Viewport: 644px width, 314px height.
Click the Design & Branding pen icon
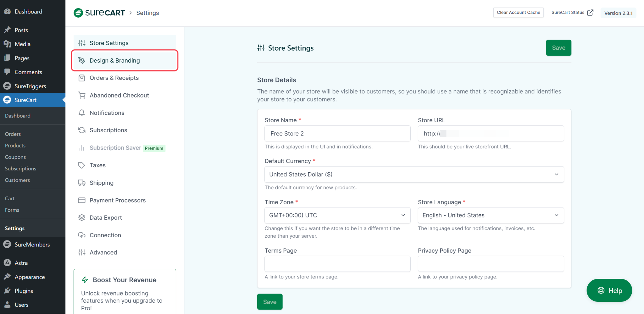[x=82, y=60]
